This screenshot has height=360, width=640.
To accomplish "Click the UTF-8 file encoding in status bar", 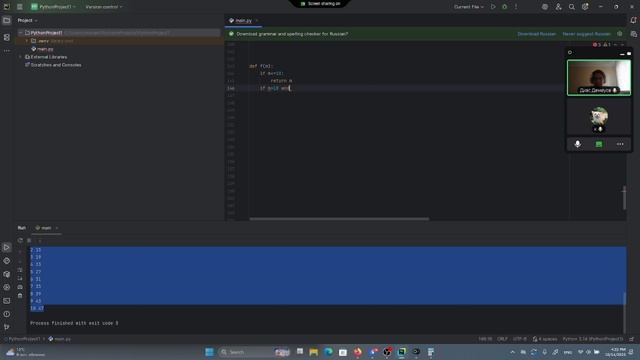I will (x=520, y=339).
